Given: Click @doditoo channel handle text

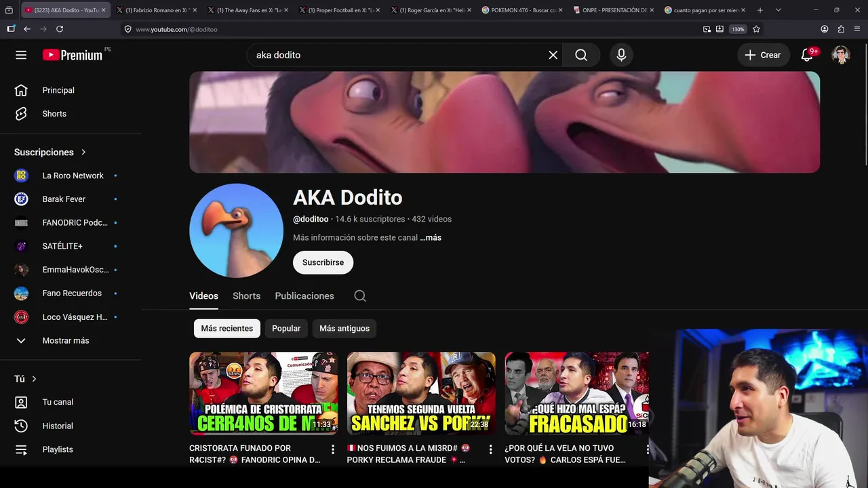Looking at the screenshot, I should pos(311,219).
